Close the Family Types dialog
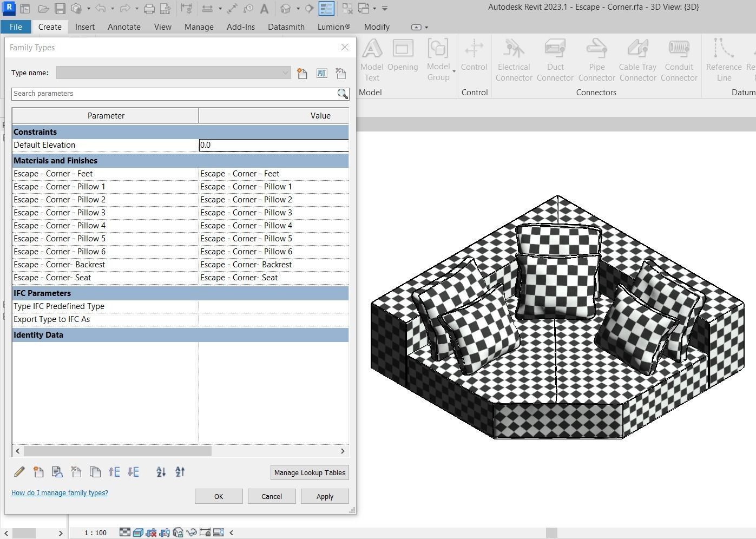Image resolution: width=756 pixels, height=539 pixels. click(345, 47)
